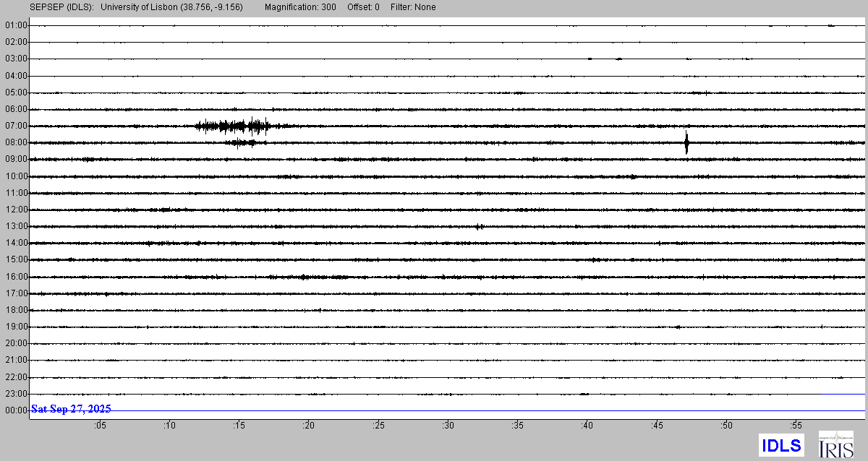The image size is (868, 461).
Task: Click the large seismic burst on the 07:00 trace
Action: tap(233, 126)
